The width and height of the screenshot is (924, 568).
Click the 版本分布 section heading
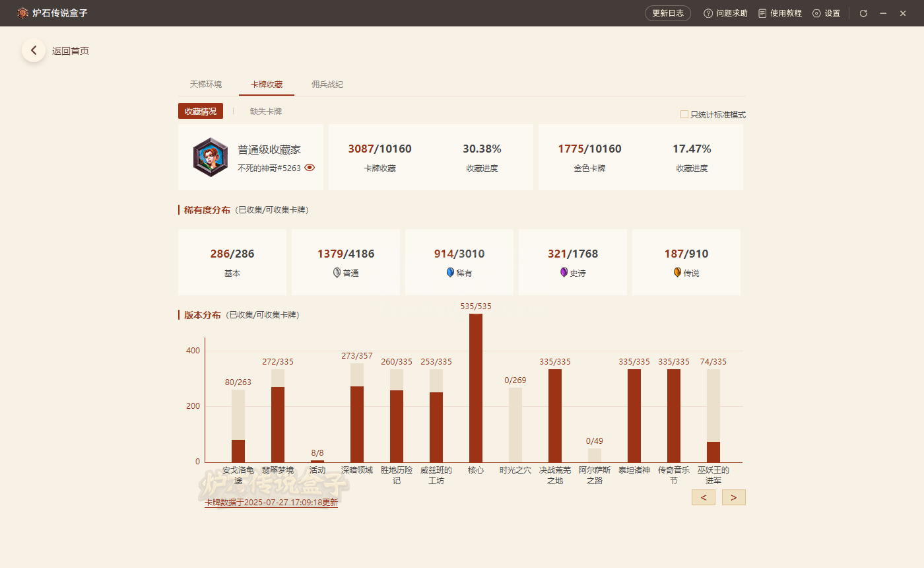(x=203, y=315)
